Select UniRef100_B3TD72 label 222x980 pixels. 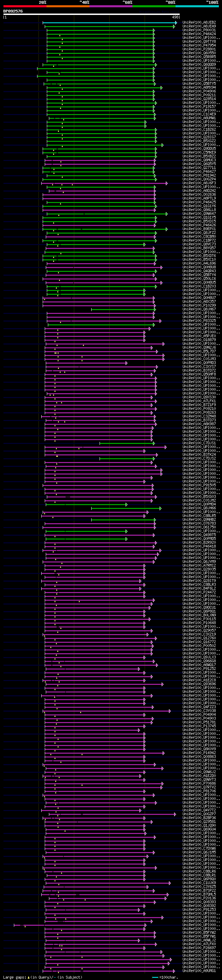(x=199, y=370)
